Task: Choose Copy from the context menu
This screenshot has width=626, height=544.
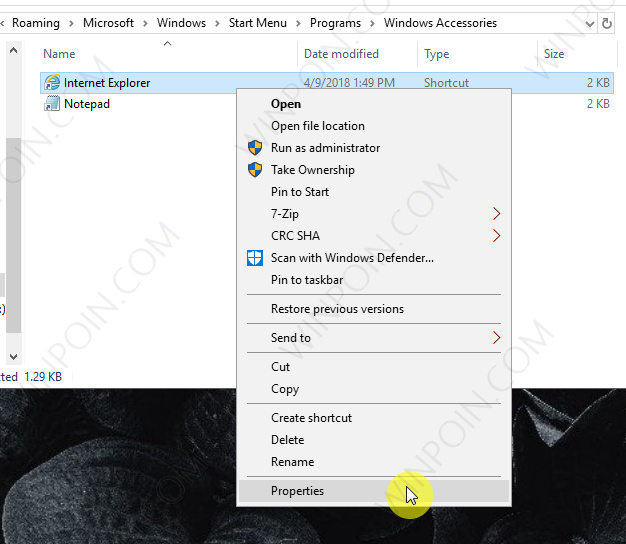Action: pyautogui.click(x=374, y=389)
